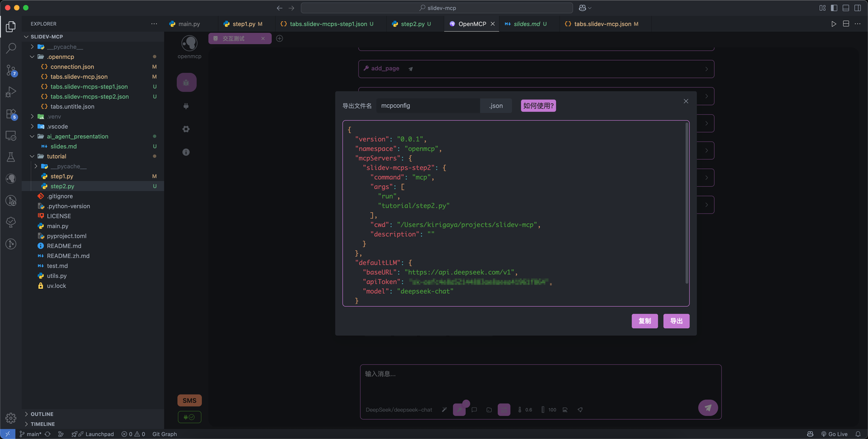Image resolution: width=868 pixels, height=439 pixels.
Task: Send the chat message with paper-plane button
Action: point(708,408)
